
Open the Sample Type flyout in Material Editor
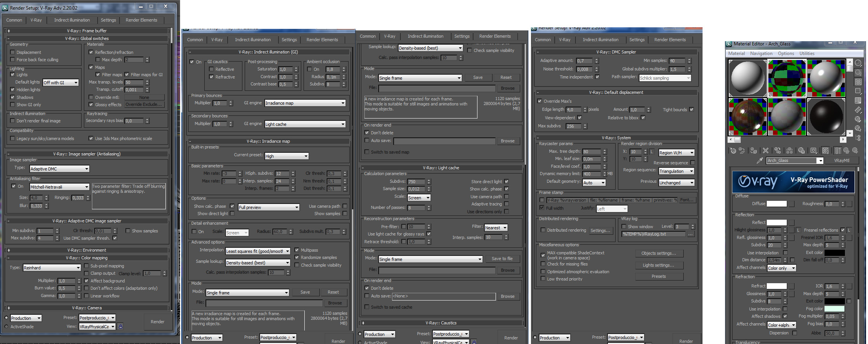[858, 63]
